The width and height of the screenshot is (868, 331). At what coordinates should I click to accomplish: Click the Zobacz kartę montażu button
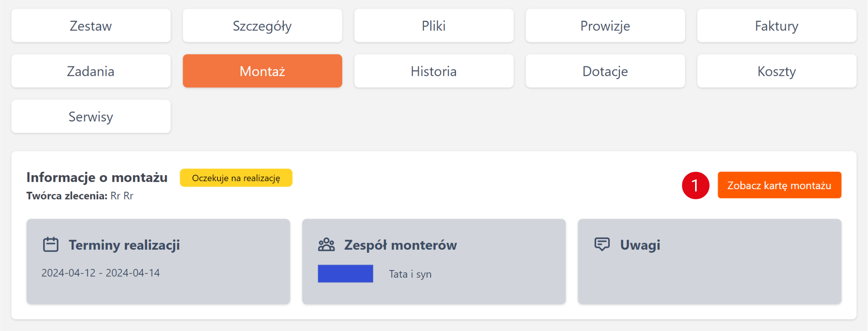(779, 185)
